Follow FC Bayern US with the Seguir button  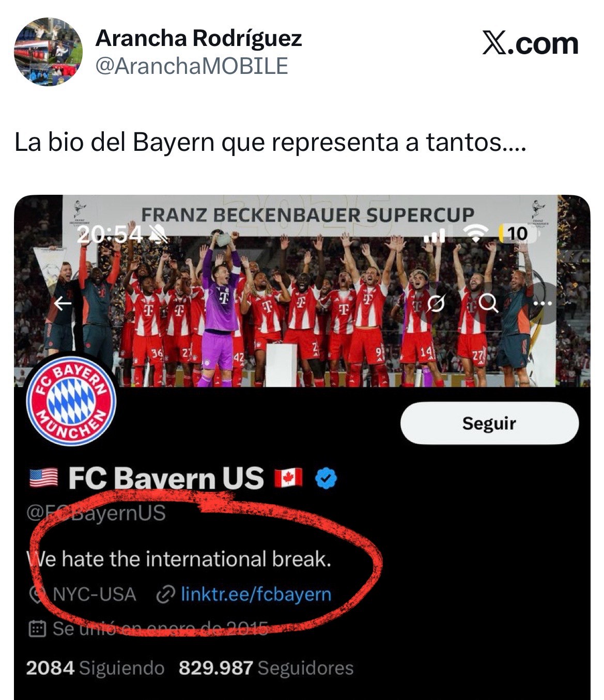489,423
